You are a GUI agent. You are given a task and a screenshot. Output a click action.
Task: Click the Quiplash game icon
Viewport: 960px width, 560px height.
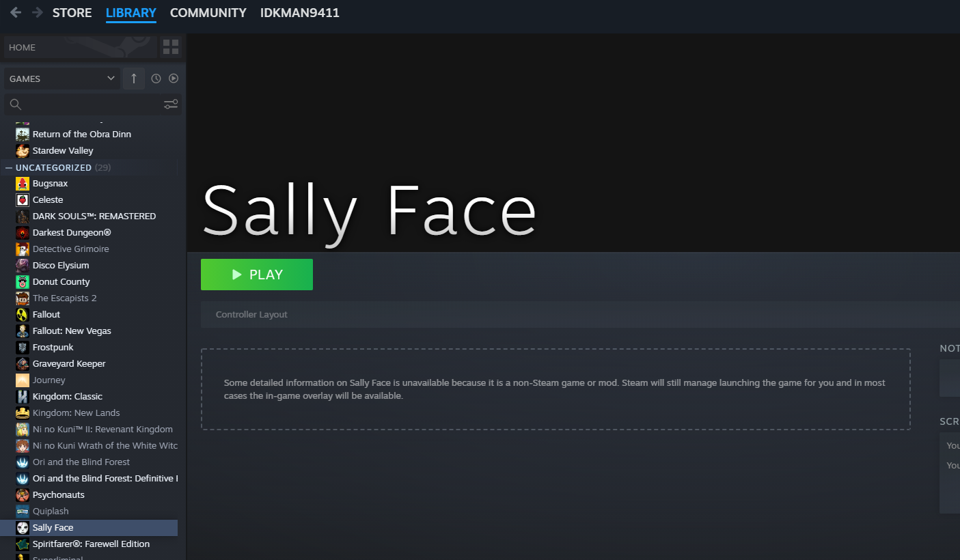23,512
